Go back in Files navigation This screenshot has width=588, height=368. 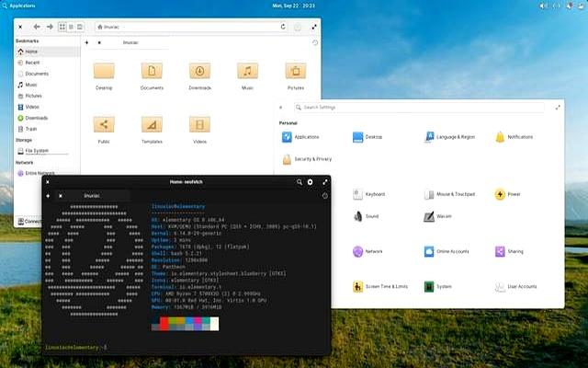[x=35, y=27]
